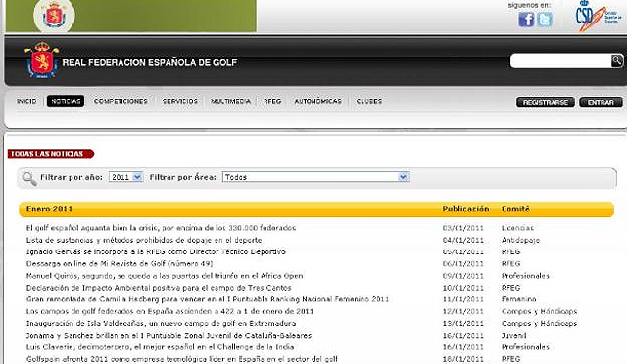Click the magnifier icon beside filter options
Screen dimensions: 627x364
coord(29,178)
